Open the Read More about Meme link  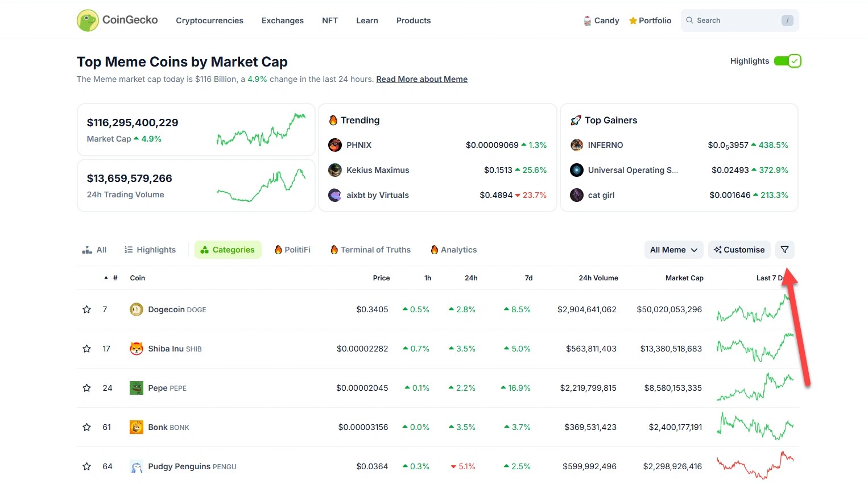[421, 79]
